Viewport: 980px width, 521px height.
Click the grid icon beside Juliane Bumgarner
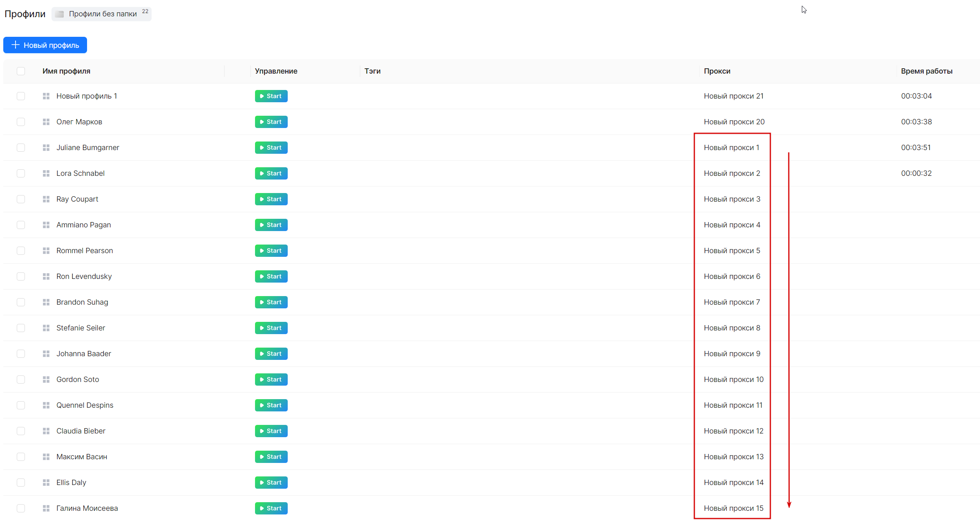pyautogui.click(x=46, y=148)
